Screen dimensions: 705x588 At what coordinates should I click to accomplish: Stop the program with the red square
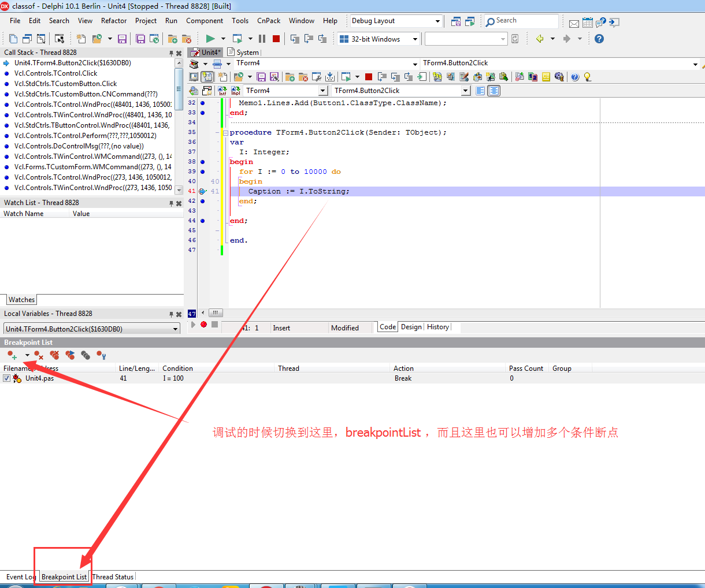click(276, 39)
